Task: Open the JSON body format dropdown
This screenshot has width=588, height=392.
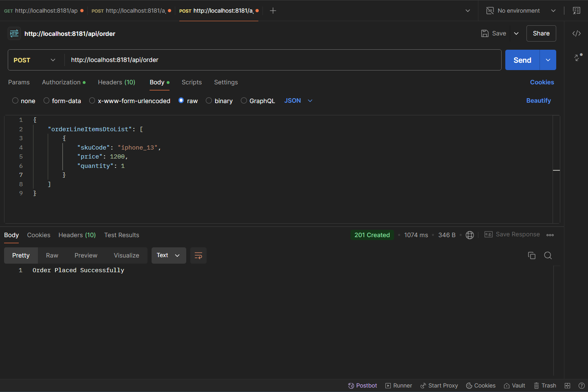Action: pos(298,101)
